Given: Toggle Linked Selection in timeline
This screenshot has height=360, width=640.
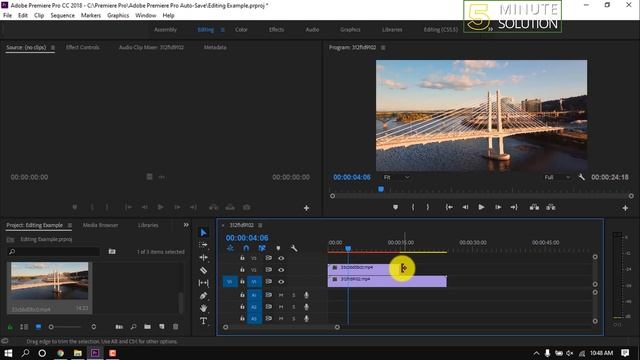Looking at the screenshot, I should tap(262, 248).
